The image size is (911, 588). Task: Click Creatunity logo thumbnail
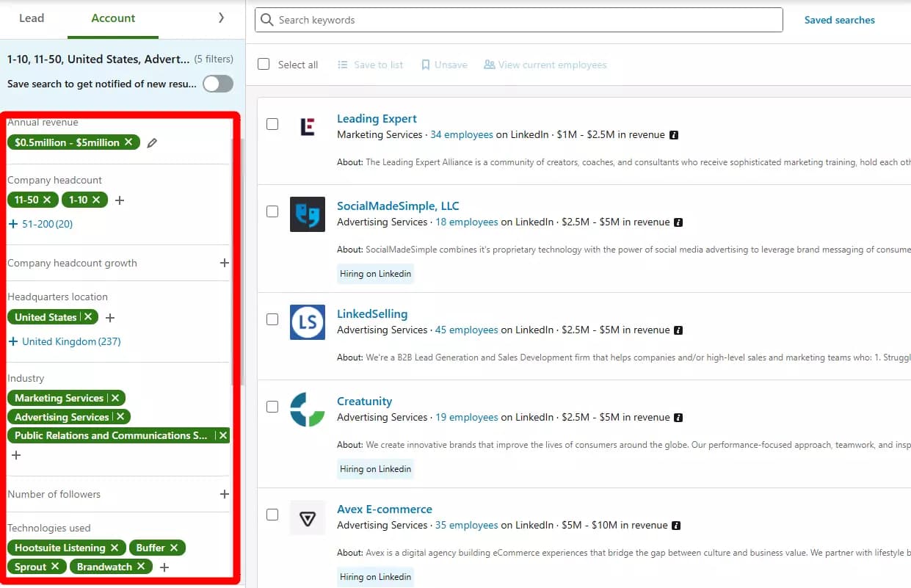(308, 410)
